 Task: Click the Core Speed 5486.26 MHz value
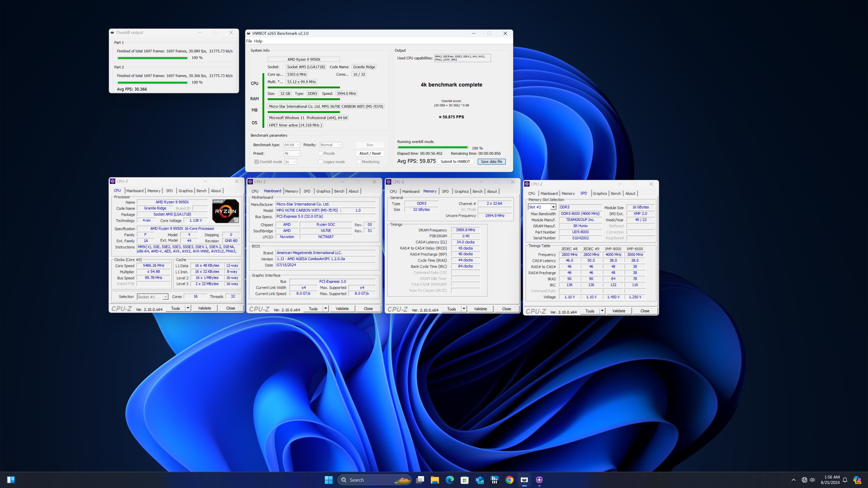(153, 265)
